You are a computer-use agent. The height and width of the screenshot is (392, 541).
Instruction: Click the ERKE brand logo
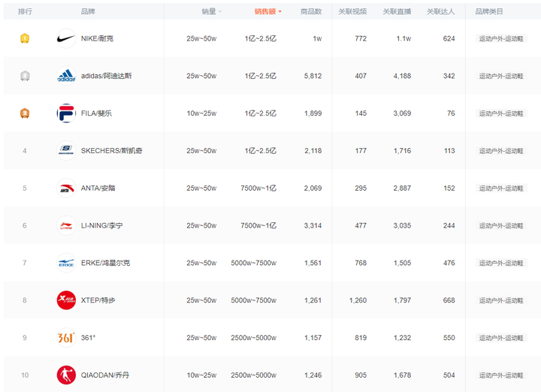click(66, 263)
